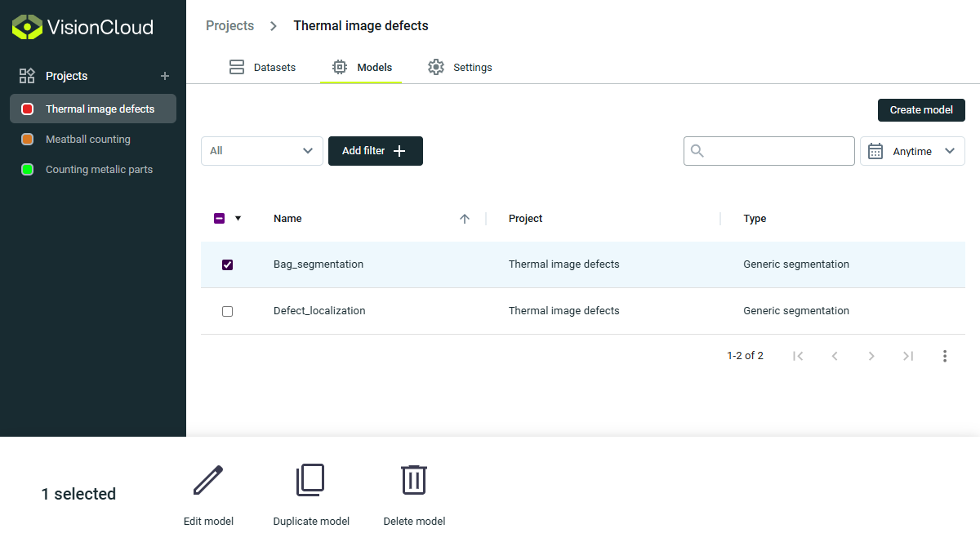Click the Add filter button
980x551 pixels.
tap(375, 150)
